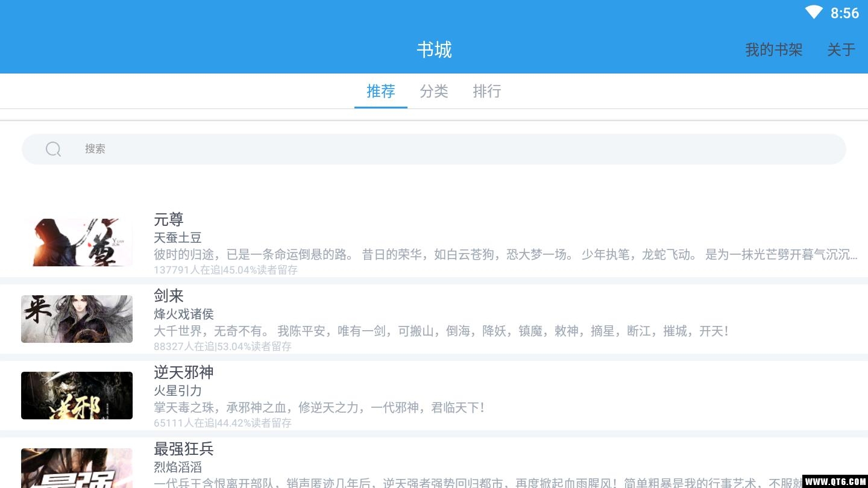Open the 关于 page
The image size is (868, 488).
(x=841, y=49)
